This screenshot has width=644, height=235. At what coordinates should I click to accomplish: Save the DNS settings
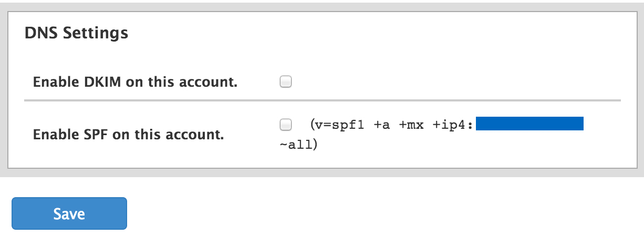[69, 213]
